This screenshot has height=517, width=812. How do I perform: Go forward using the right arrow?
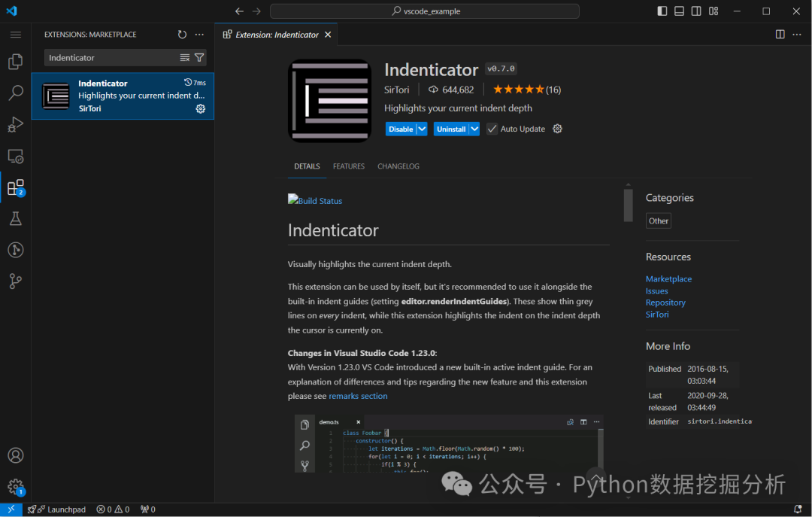pos(257,11)
